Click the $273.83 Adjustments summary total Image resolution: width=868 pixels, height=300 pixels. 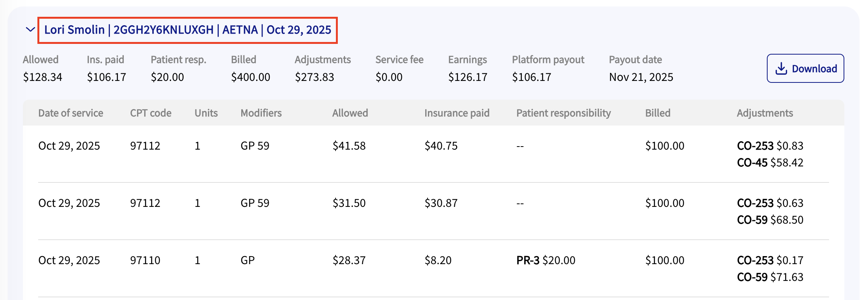coord(314,77)
